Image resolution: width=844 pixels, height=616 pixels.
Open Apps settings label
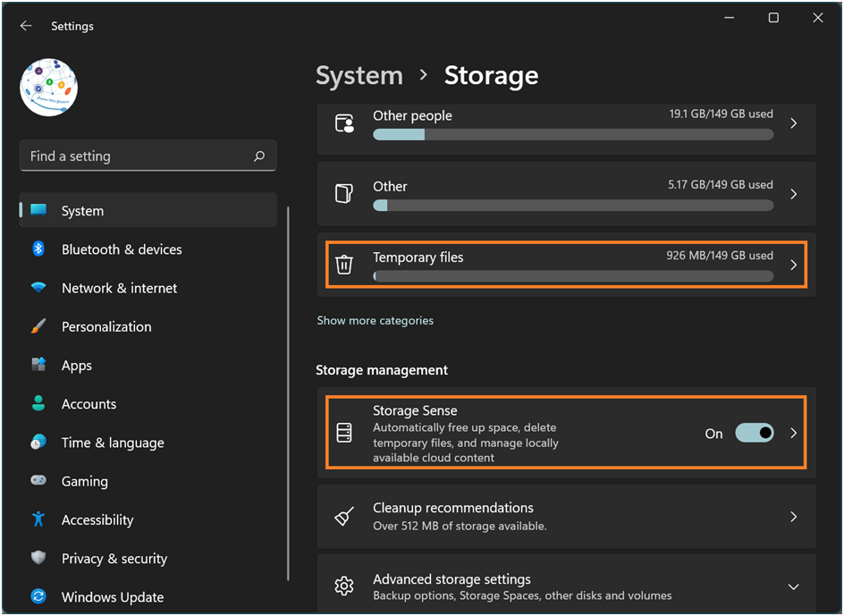(x=76, y=366)
